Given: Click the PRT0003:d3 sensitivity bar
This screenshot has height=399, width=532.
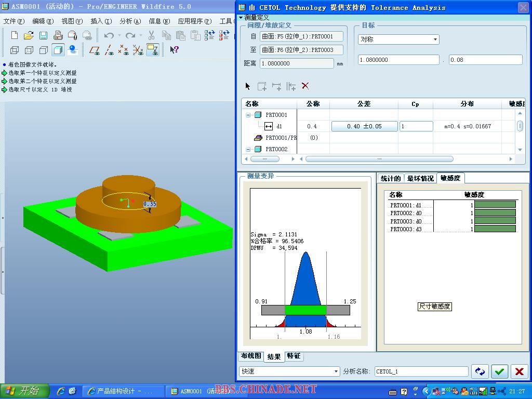Looking at the screenshot, I should pyautogui.click(x=495, y=229).
